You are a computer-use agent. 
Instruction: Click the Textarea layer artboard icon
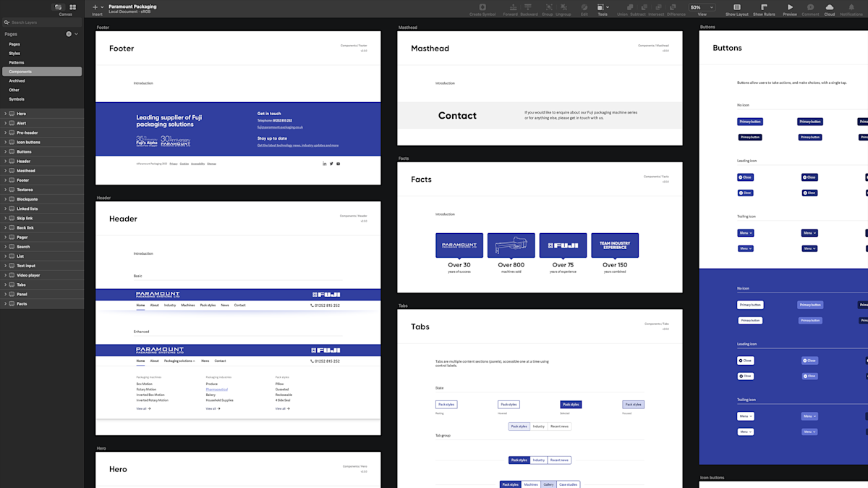click(12, 190)
